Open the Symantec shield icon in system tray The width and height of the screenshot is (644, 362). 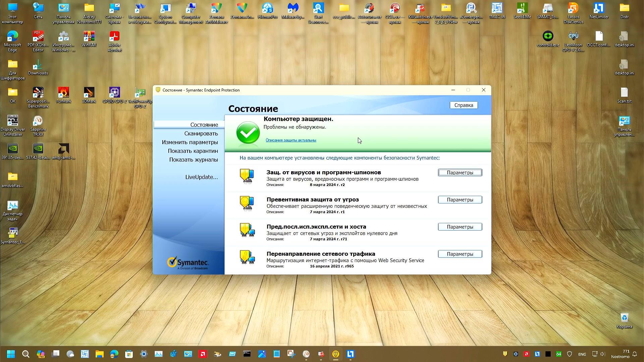click(x=505, y=354)
